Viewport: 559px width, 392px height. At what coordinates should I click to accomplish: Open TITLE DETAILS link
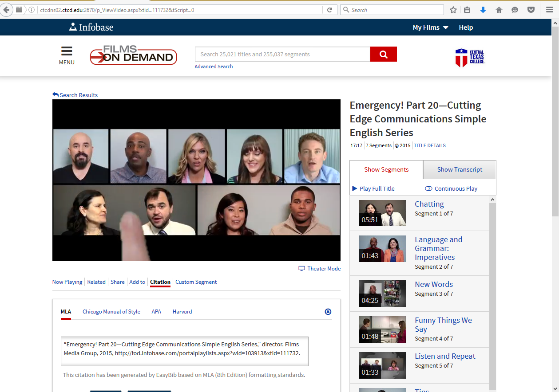coord(430,145)
